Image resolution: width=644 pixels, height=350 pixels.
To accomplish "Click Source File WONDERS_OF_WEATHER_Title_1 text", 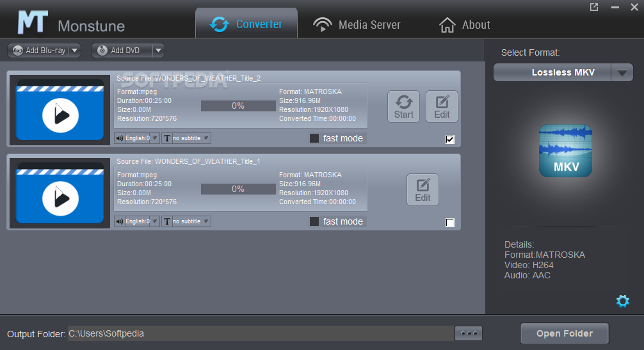I will 188,161.
